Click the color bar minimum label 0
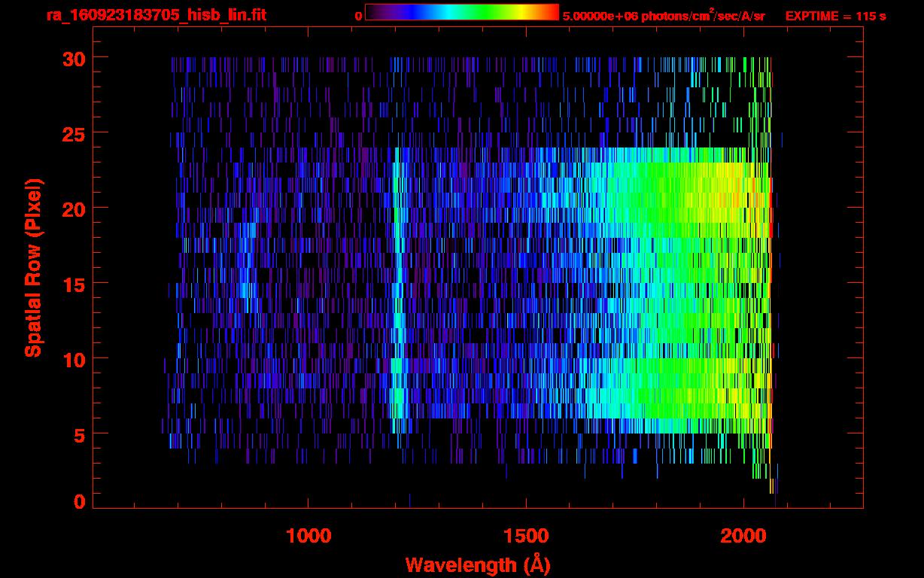The height and width of the screenshot is (578, 924). coord(358,15)
